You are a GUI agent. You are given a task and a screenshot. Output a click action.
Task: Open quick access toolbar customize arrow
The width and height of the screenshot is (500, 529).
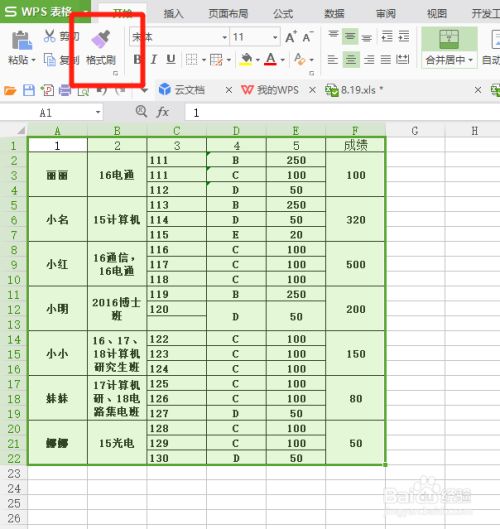pos(144,90)
